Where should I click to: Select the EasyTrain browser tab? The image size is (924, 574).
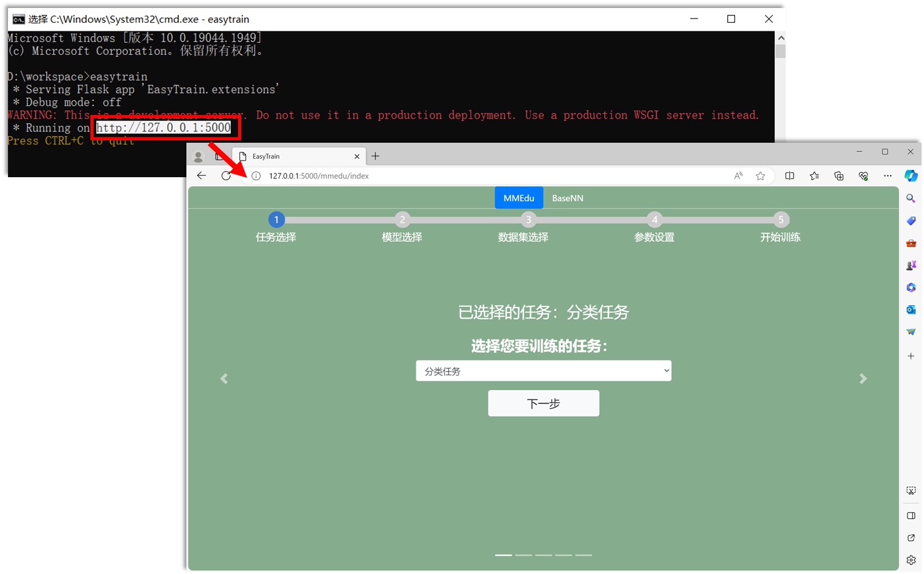point(299,156)
